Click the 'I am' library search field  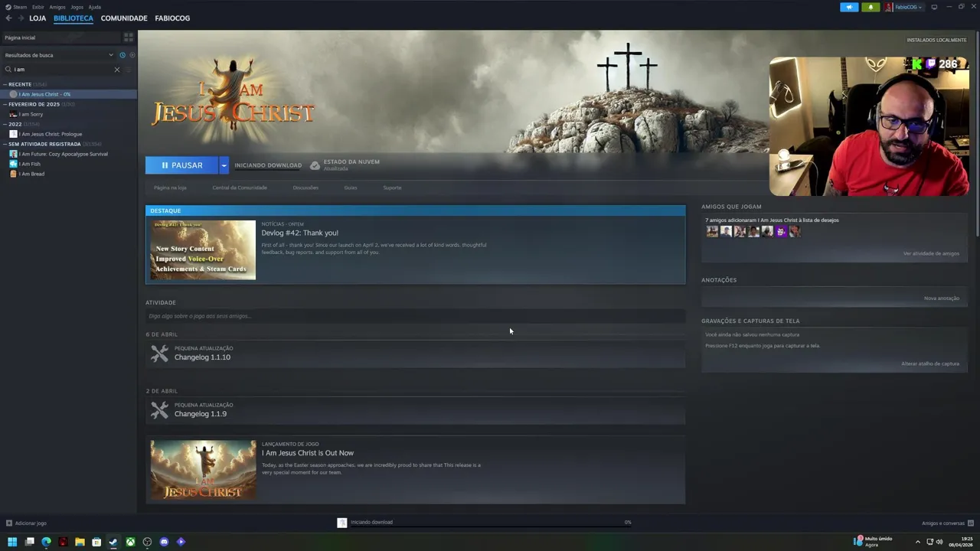tap(63, 70)
